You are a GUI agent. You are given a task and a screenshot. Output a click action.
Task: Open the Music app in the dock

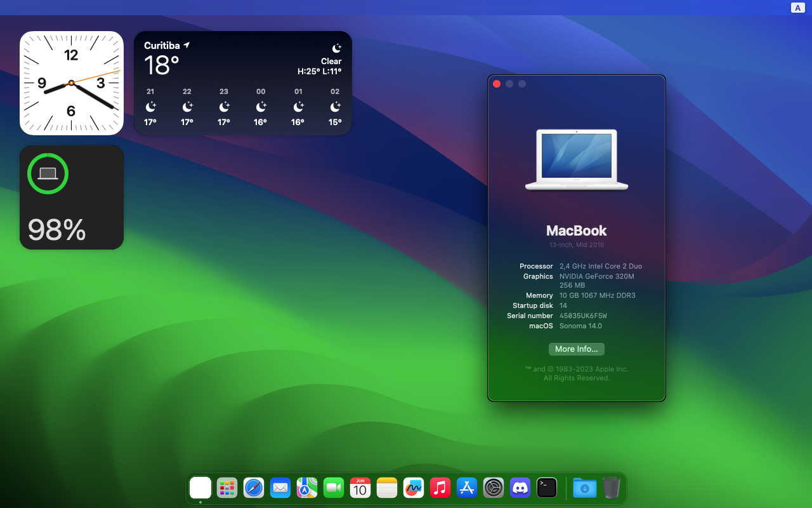click(440, 488)
